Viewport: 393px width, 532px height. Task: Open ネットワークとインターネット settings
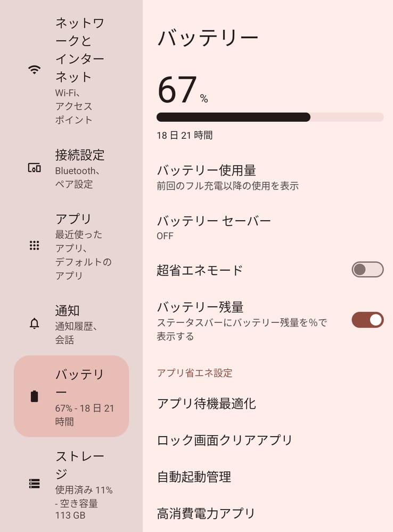(x=80, y=70)
